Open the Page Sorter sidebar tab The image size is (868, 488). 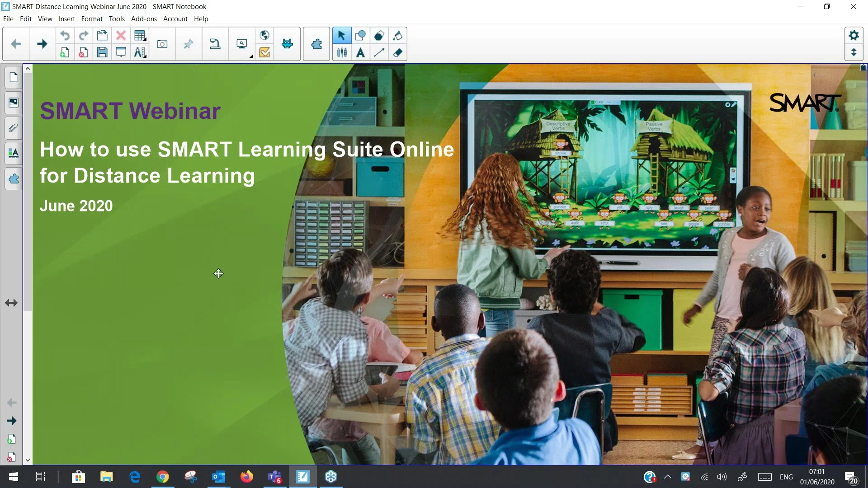(14, 77)
